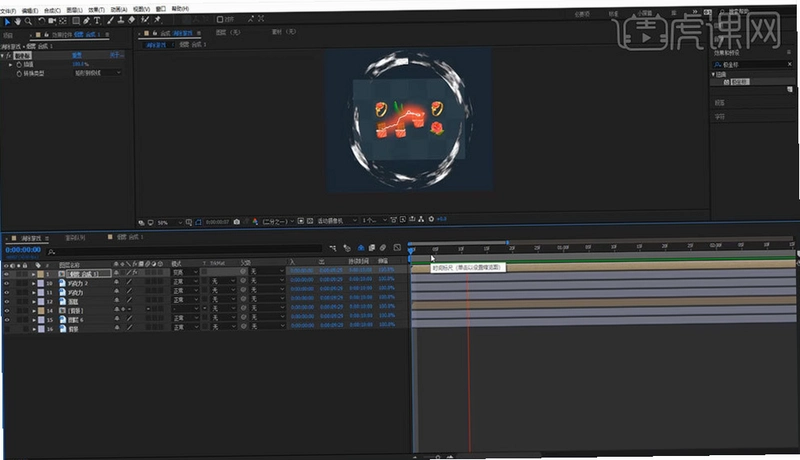
Task: Show layer 16 by clicking its eye box
Action: [x=7, y=329]
